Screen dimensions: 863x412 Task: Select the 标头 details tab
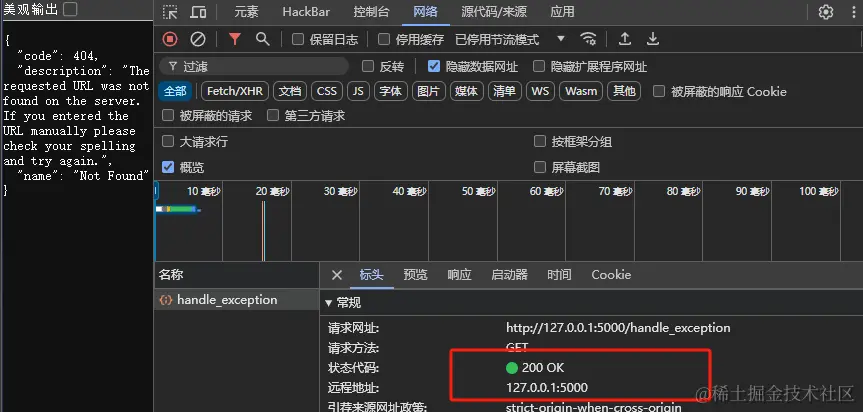pyautogui.click(x=372, y=275)
